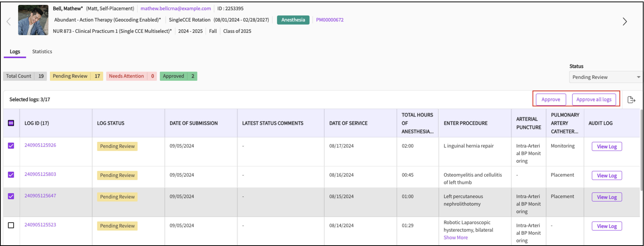
Task: Switch to the Statistics tab
Action: pyautogui.click(x=42, y=51)
